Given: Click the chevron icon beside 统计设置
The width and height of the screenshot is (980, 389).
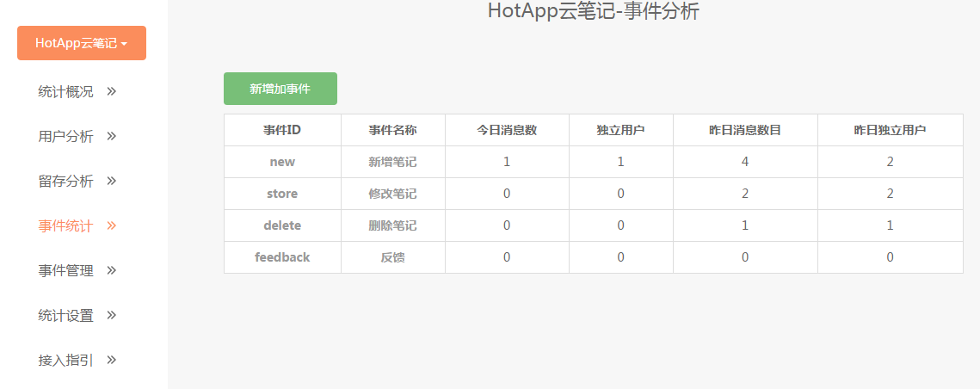Looking at the screenshot, I should (112, 315).
